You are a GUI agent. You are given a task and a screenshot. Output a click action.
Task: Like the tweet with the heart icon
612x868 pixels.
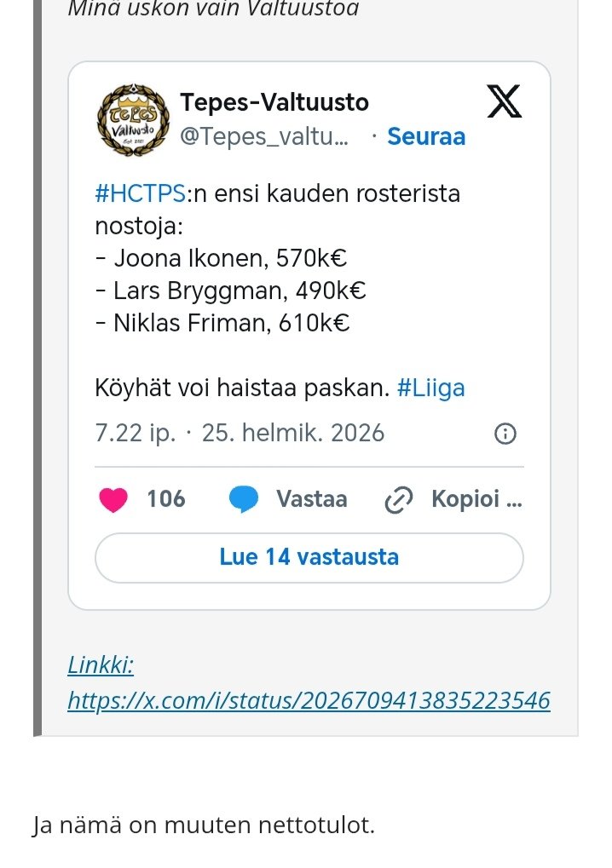113,499
